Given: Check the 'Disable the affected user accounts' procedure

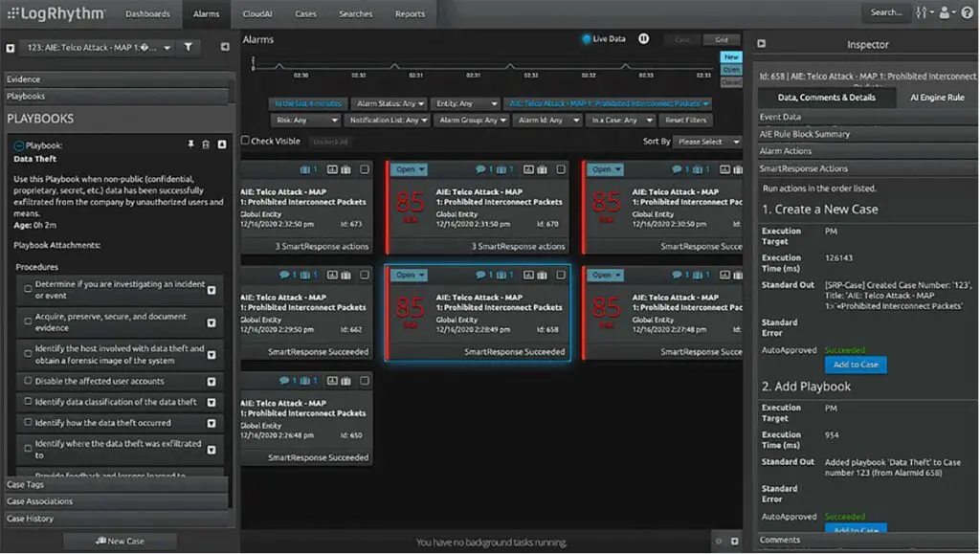Looking at the screenshot, I should tap(30, 380).
